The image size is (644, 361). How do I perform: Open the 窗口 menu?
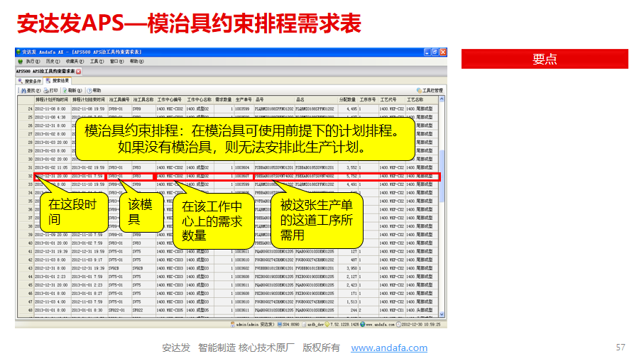pos(116,62)
